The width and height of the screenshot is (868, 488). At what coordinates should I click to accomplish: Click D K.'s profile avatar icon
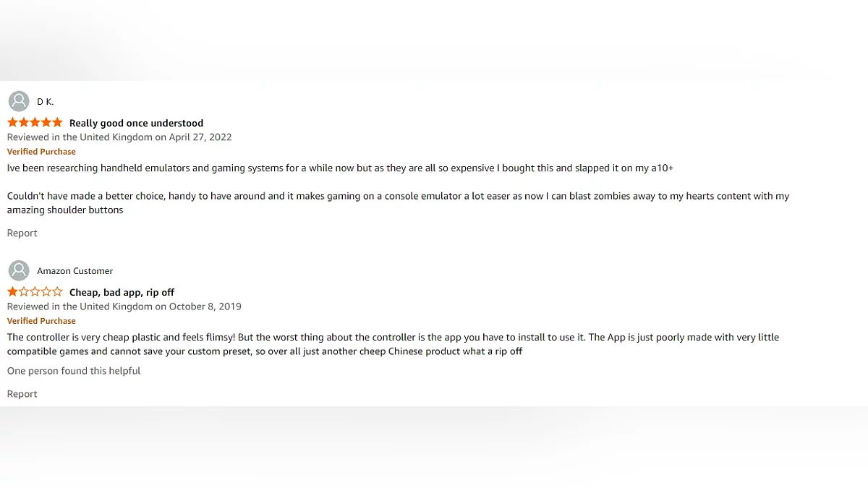point(19,101)
